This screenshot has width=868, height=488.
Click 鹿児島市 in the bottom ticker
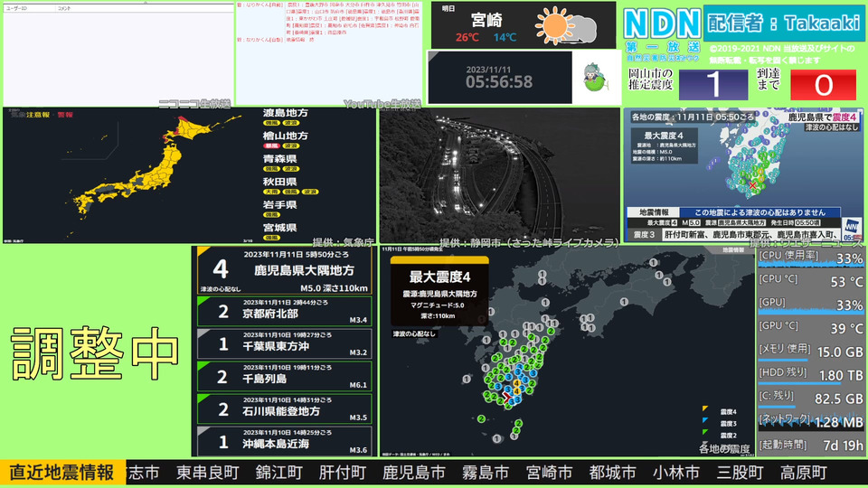point(414,473)
